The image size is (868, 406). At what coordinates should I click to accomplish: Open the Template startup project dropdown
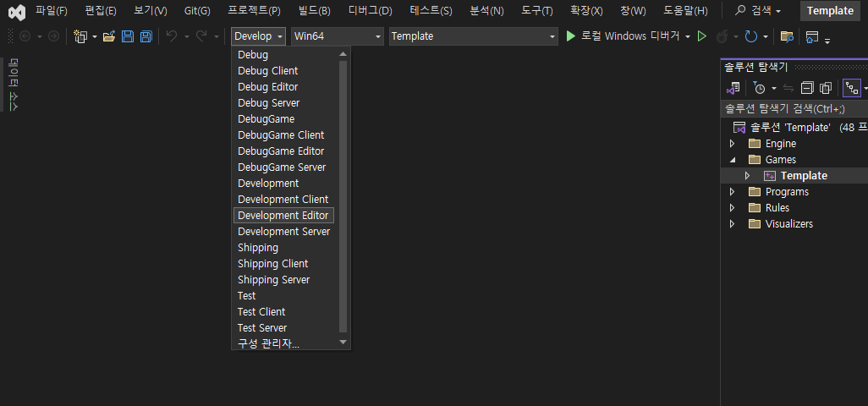pyautogui.click(x=473, y=36)
